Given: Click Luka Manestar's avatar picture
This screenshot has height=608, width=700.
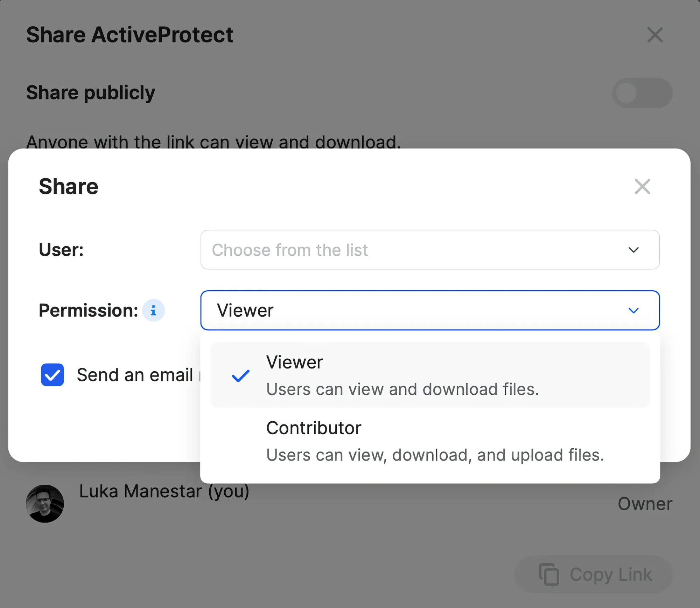Looking at the screenshot, I should click(x=45, y=504).
